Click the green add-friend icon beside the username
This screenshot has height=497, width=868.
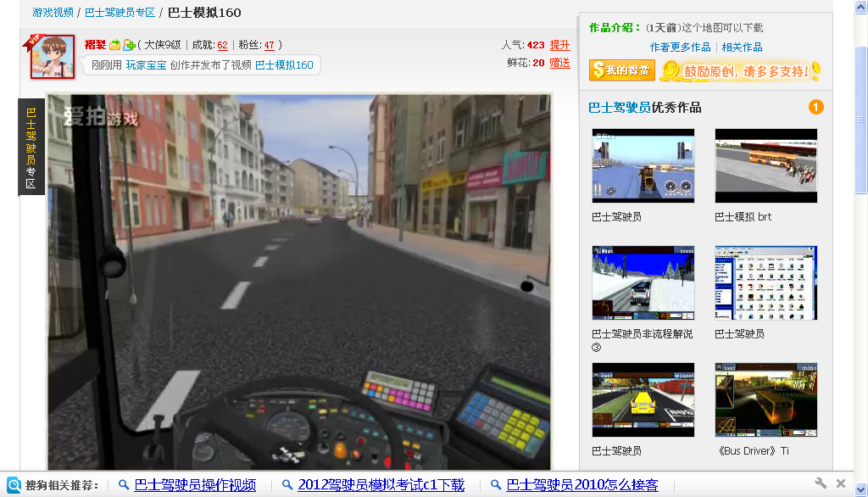coord(129,45)
